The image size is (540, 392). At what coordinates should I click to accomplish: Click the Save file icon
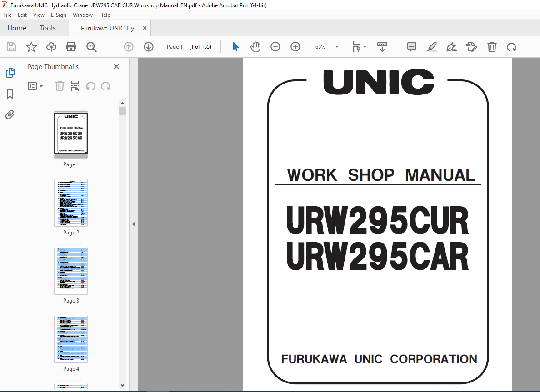pyautogui.click(x=11, y=47)
